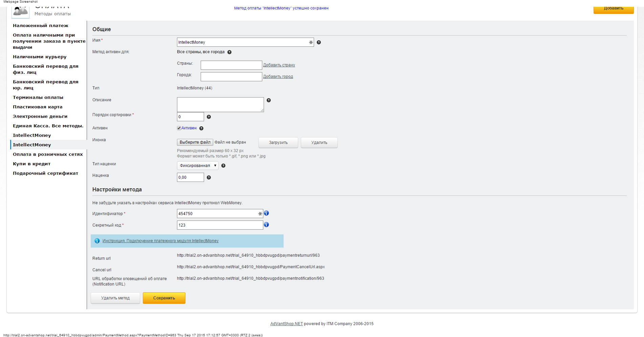
Task: Focus the Идентификатор field with 454750
Action: [220, 213]
